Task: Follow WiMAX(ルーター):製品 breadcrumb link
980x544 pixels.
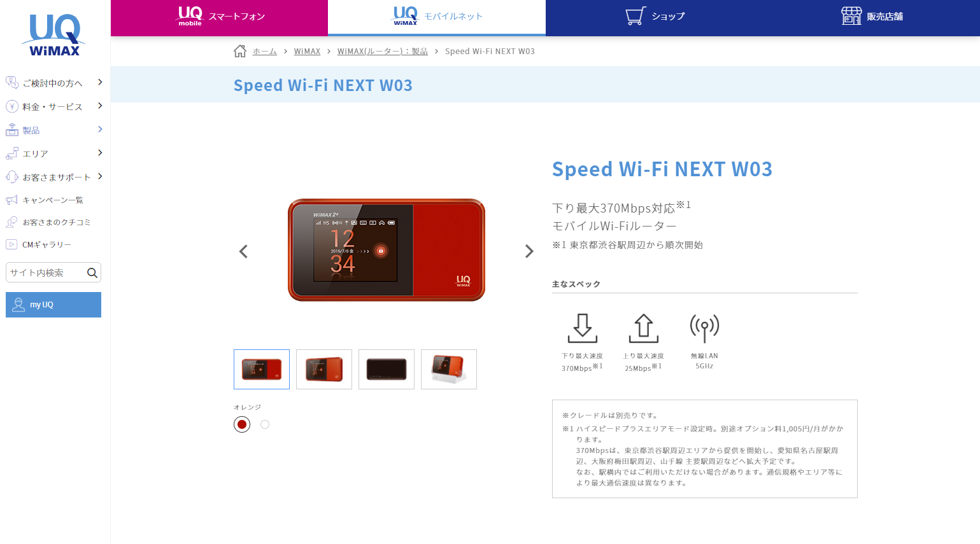Action: point(383,52)
